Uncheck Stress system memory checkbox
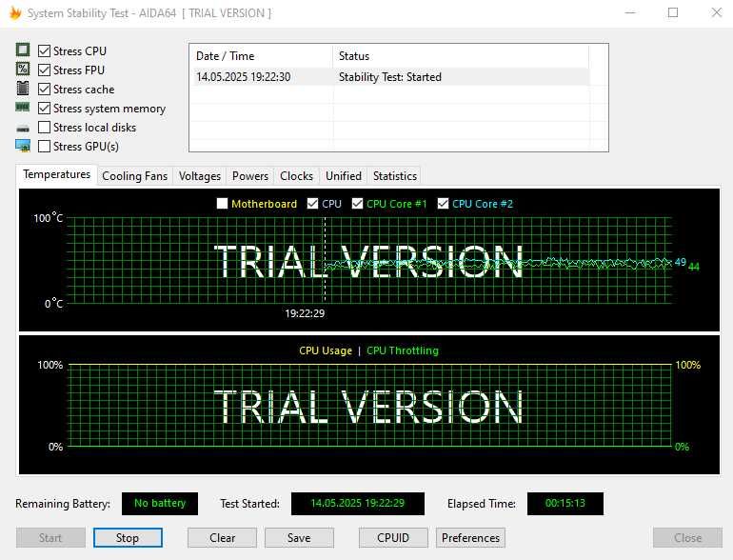The height and width of the screenshot is (560, 733). [x=44, y=108]
